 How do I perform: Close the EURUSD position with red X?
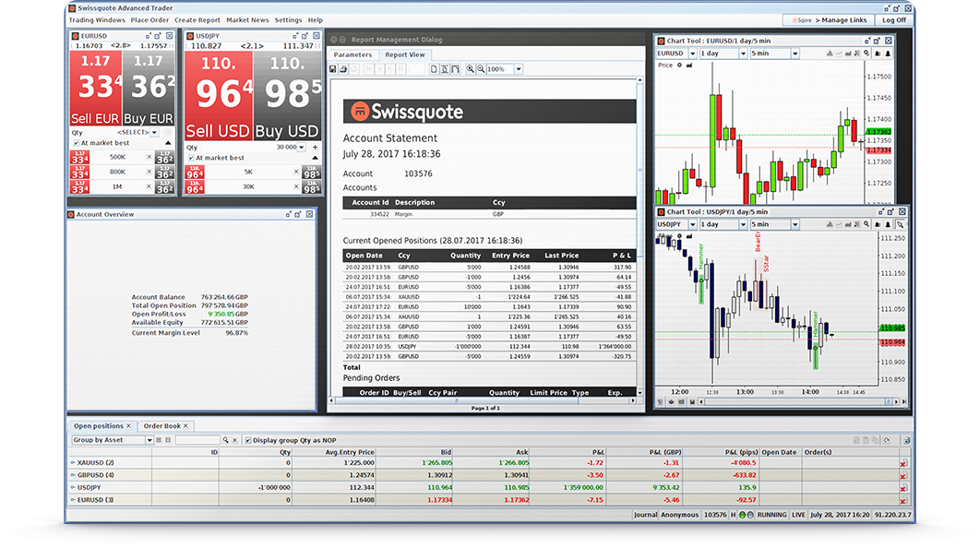point(903,501)
